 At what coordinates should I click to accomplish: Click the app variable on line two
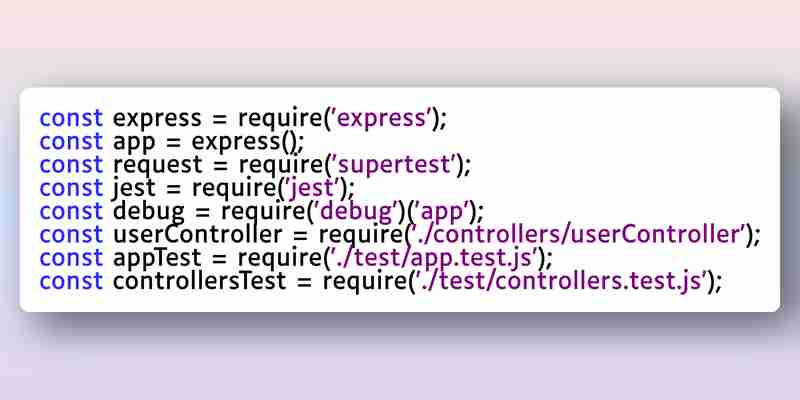click(x=134, y=143)
